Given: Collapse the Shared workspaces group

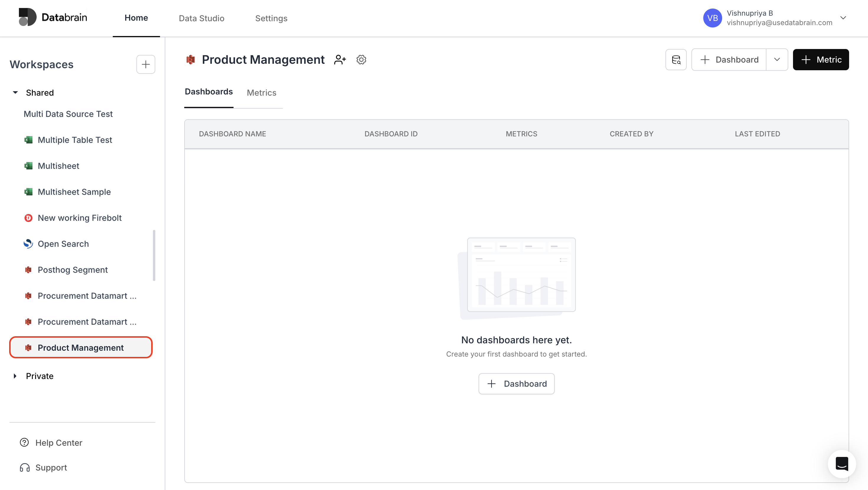Looking at the screenshot, I should (15, 92).
